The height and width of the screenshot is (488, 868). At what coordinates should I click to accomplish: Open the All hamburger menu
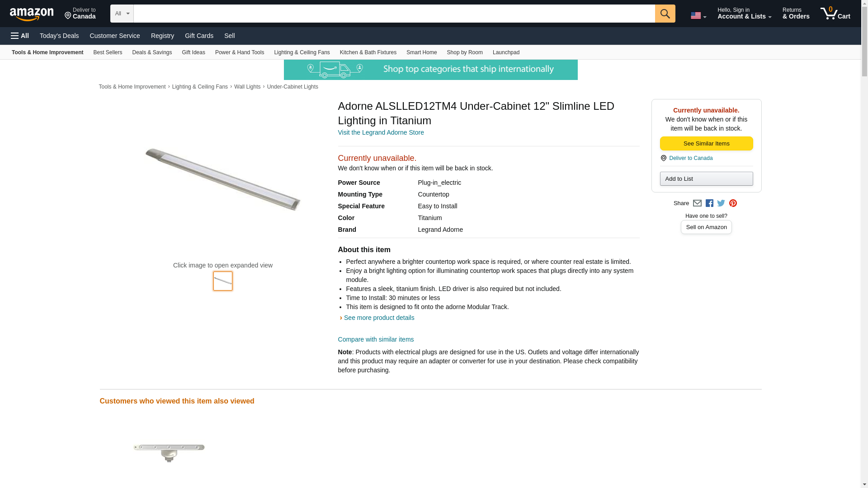[20, 36]
